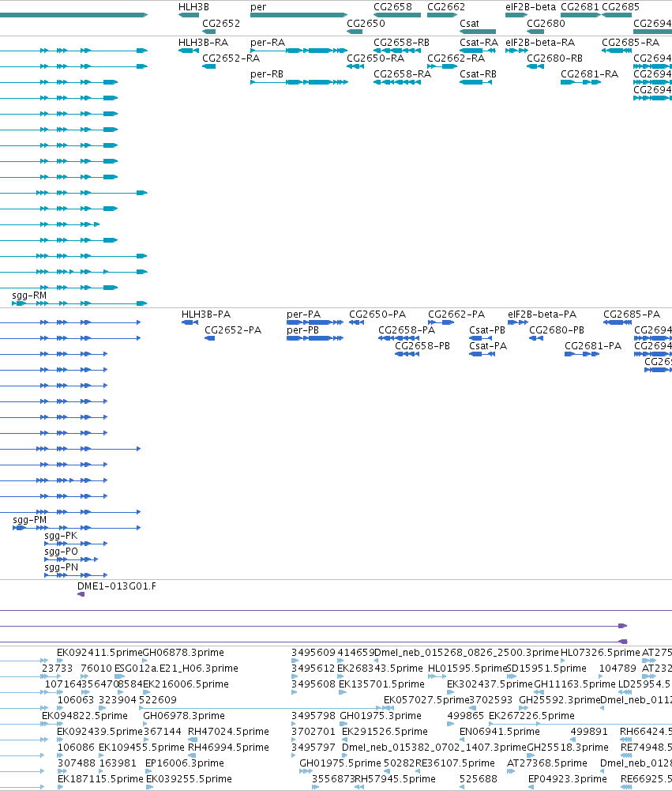
Task: Click transcript CG2662-RA
Action: pyautogui.click(x=456, y=58)
